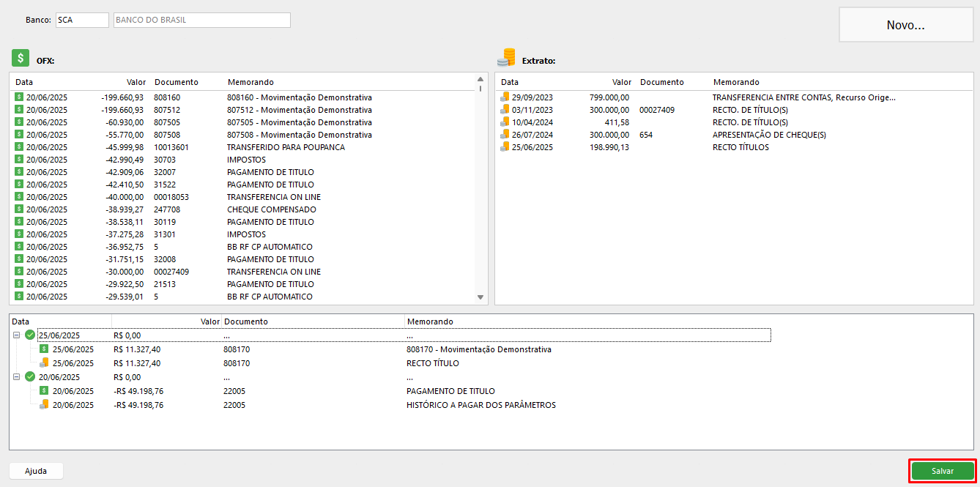
Task: Click coins icon of 25/06/2025 extrato row
Action: 505,146
